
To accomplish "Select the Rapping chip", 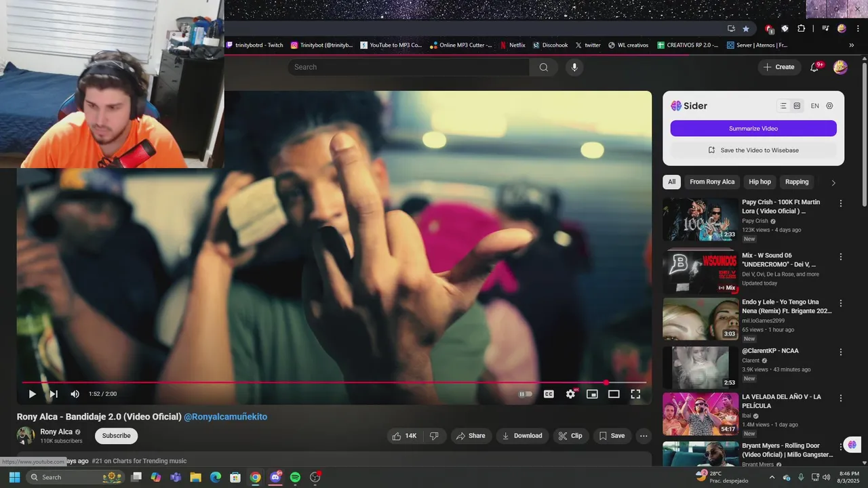I will tap(797, 182).
